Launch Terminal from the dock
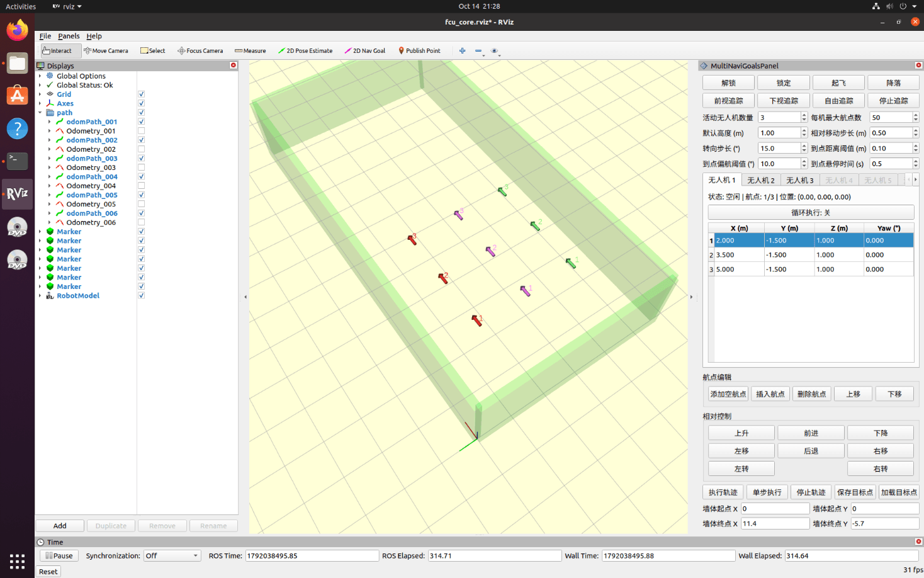The image size is (924, 578). [x=17, y=161]
